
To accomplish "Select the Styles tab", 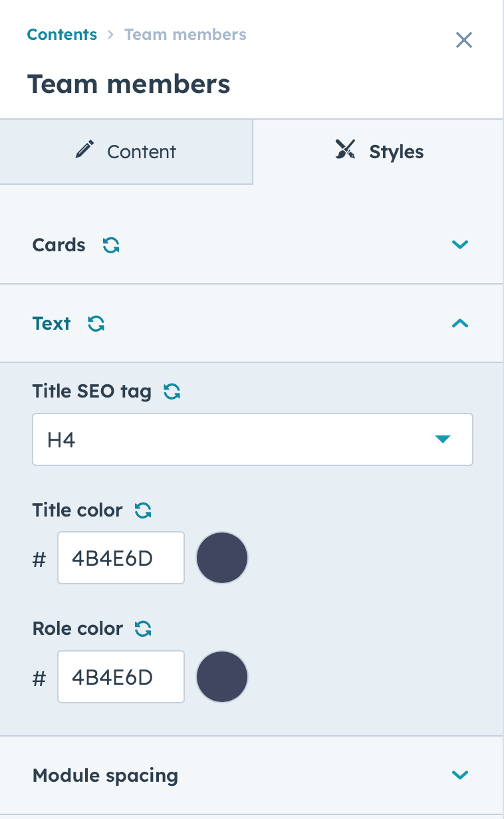I will [378, 152].
